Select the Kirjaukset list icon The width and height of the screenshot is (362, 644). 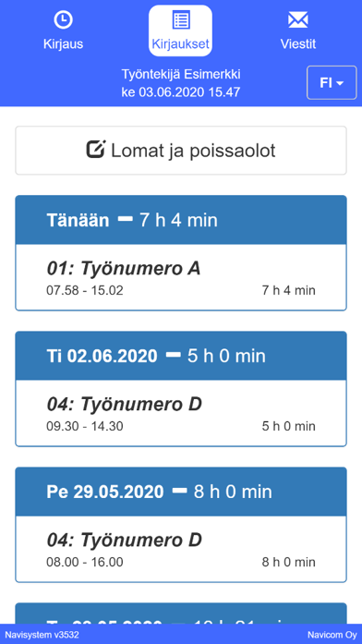click(x=181, y=19)
